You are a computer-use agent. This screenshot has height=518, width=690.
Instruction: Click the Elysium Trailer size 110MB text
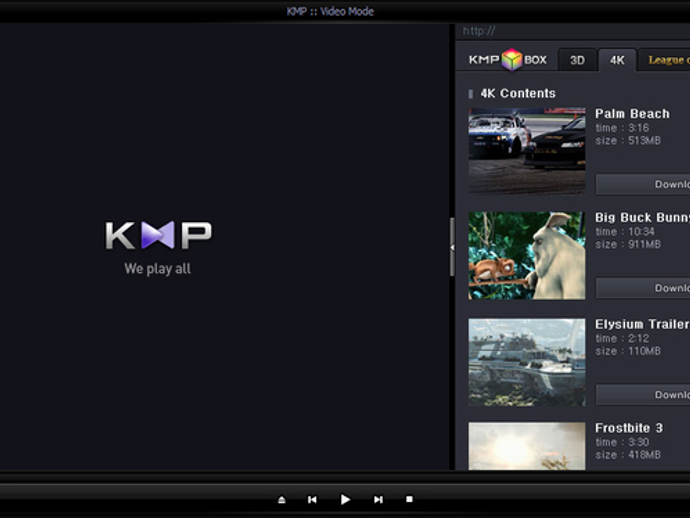point(628,351)
